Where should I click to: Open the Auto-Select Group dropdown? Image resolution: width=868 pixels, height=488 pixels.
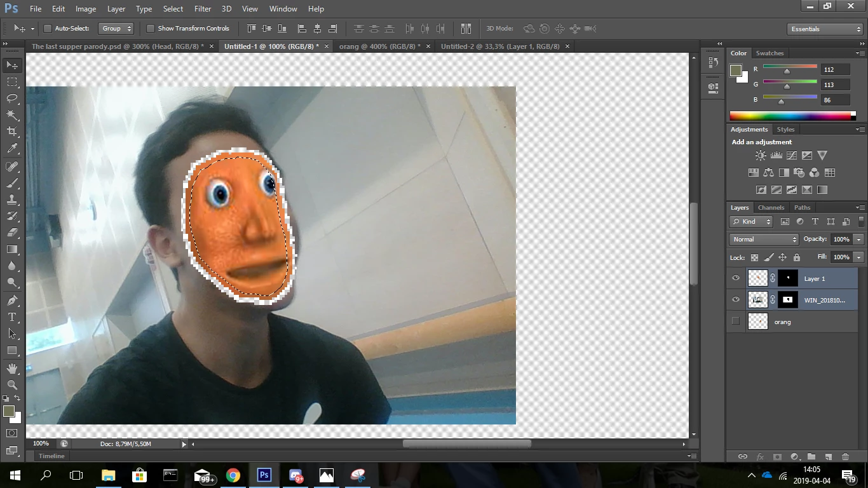point(116,29)
